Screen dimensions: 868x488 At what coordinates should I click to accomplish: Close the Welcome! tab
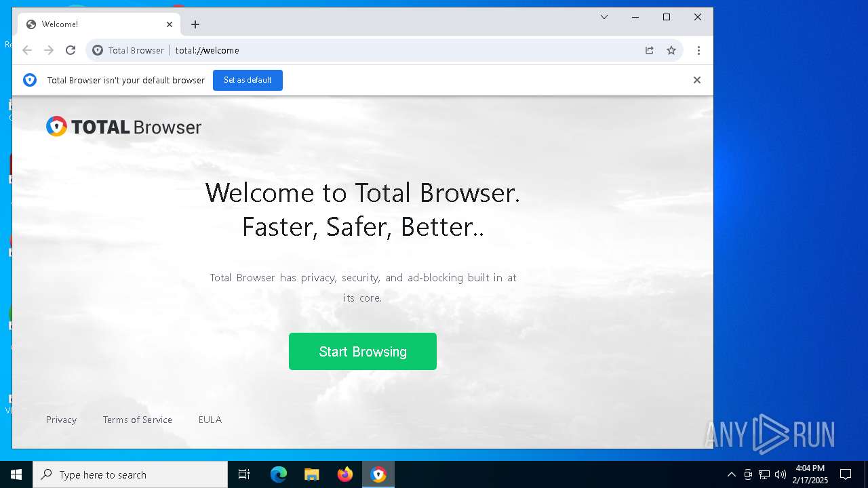[x=170, y=24]
